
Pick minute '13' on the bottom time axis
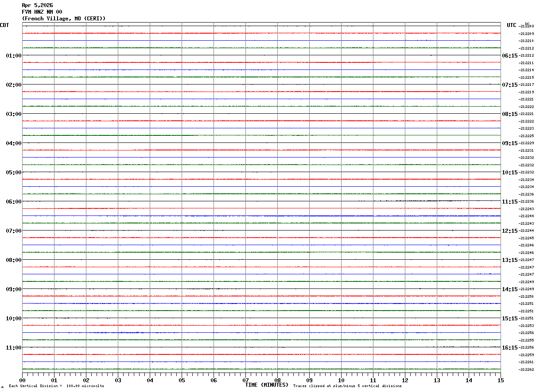437,380
